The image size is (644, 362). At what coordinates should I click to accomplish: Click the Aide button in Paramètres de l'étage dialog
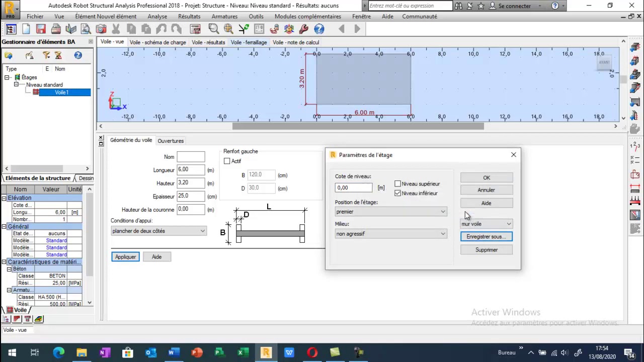(487, 203)
